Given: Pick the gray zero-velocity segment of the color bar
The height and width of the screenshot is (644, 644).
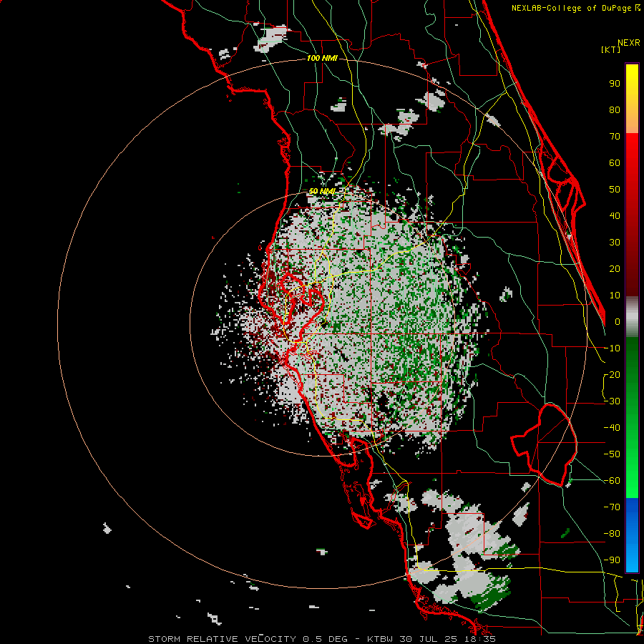Looking at the screenshot, I should pyautogui.click(x=632, y=317).
